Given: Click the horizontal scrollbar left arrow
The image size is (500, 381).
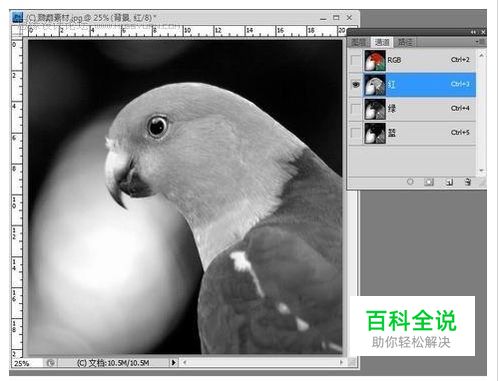Looking at the screenshot, I should [x=185, y=362].
